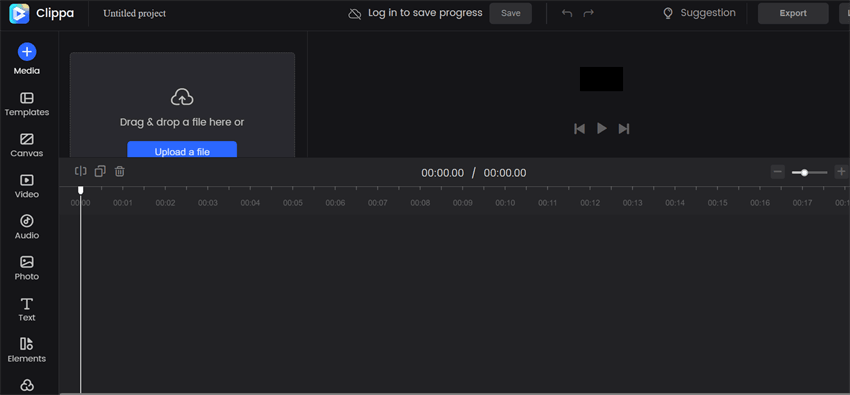Open the Text tool panel
This screenshot has width=850, height=395.
(x=27, y=310)
